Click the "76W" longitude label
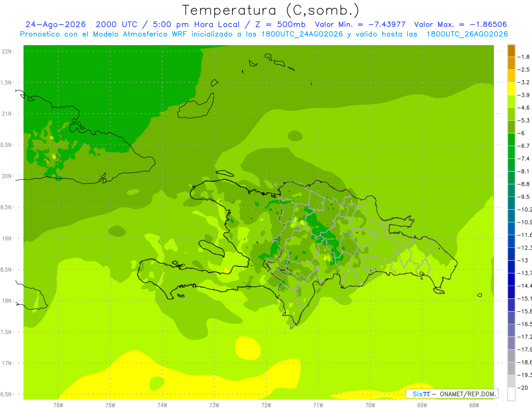The height and width of the screenshot is (411, 532). 58,405
